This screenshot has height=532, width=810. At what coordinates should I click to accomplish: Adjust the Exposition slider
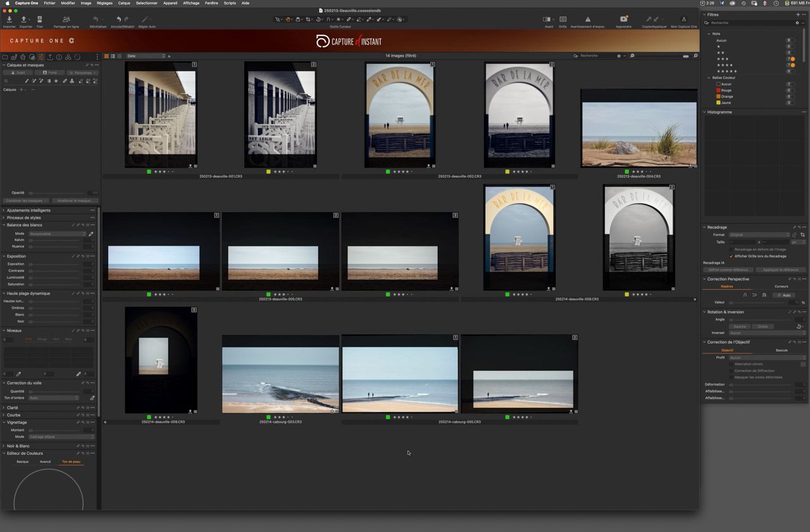tap(54, 264)
